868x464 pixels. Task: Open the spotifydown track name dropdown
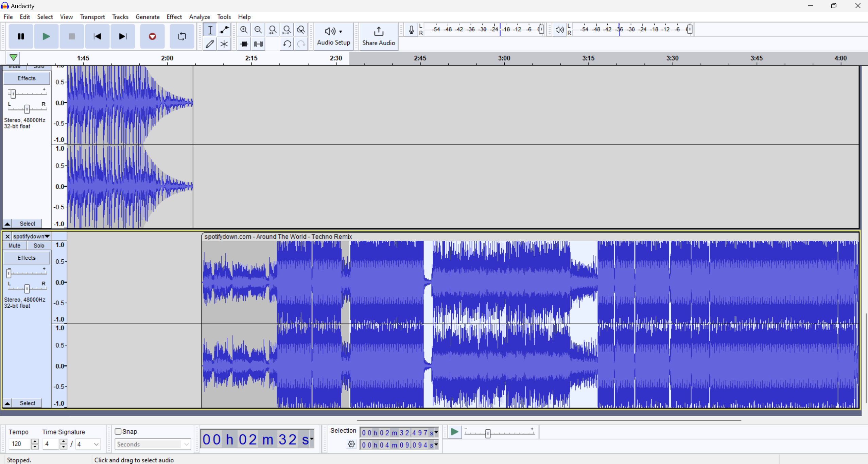[x=32, y=236]
